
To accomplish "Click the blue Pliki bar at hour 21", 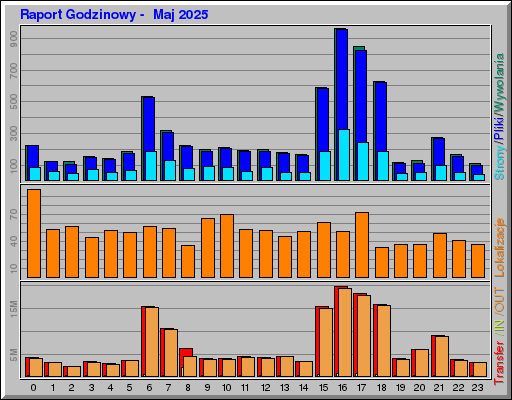I will coord(439,152).
